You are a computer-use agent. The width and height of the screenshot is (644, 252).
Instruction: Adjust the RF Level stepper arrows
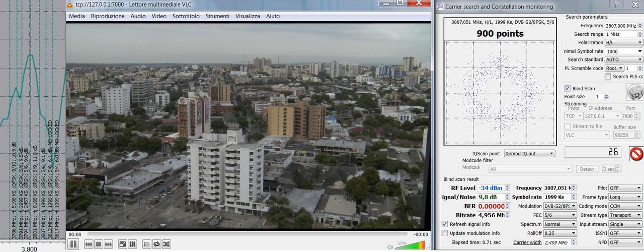(507, 188)
